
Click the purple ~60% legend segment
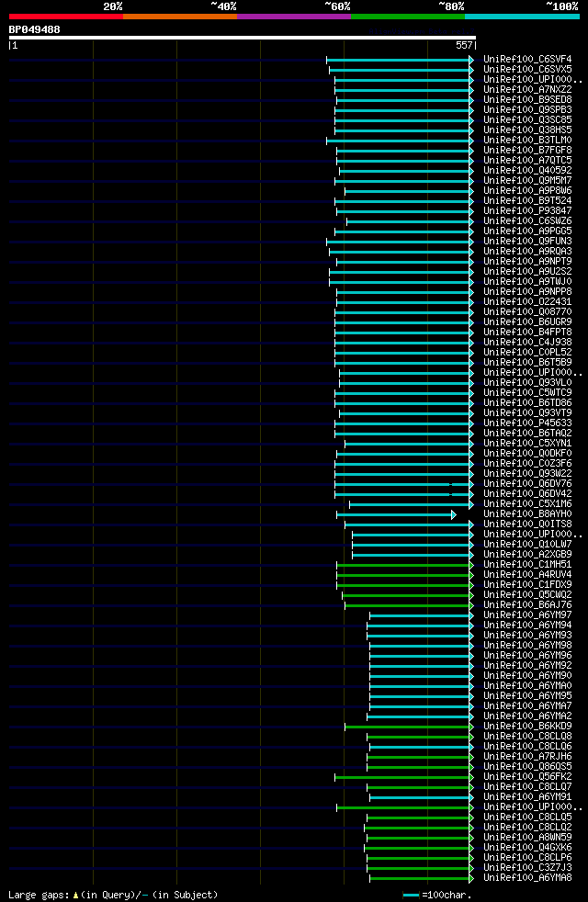point(294,17)
